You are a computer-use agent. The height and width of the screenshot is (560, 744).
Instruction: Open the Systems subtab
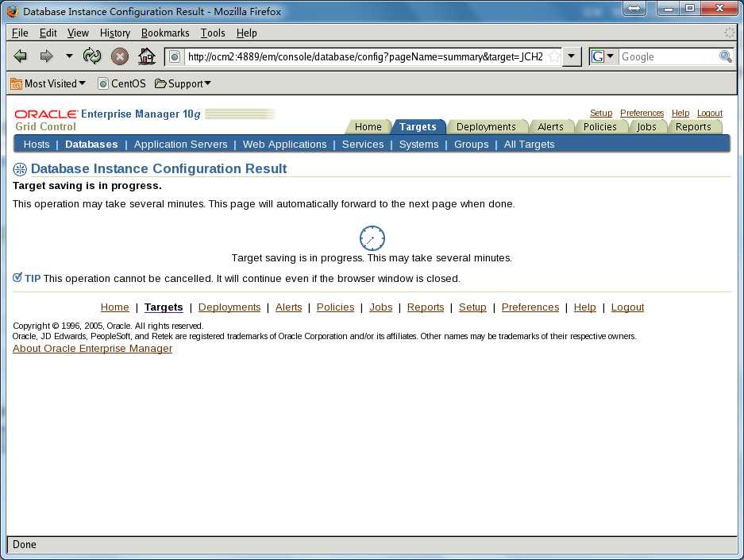click(418, 145)
